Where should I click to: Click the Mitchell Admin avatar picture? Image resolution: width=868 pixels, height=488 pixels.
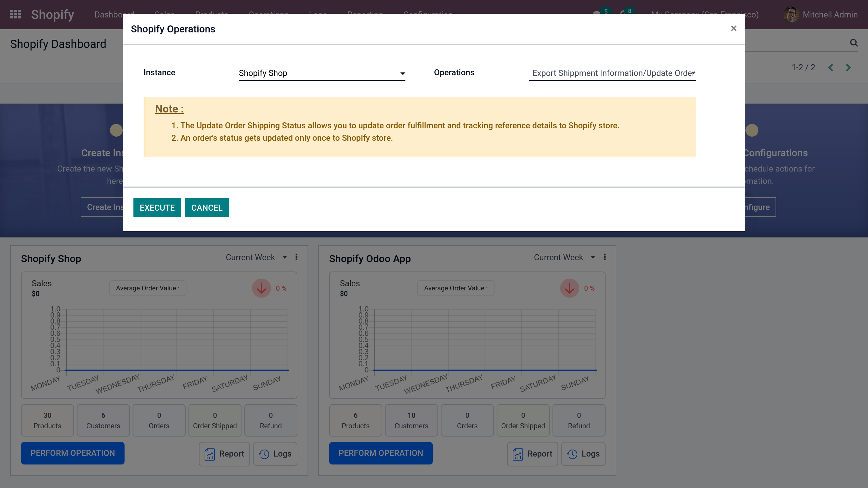click(791, 15)
